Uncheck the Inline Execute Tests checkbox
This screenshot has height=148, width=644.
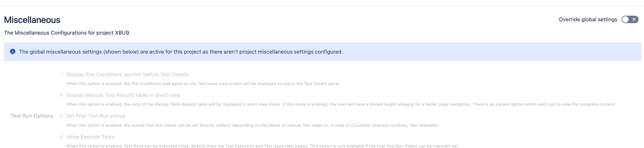(61, 137)
